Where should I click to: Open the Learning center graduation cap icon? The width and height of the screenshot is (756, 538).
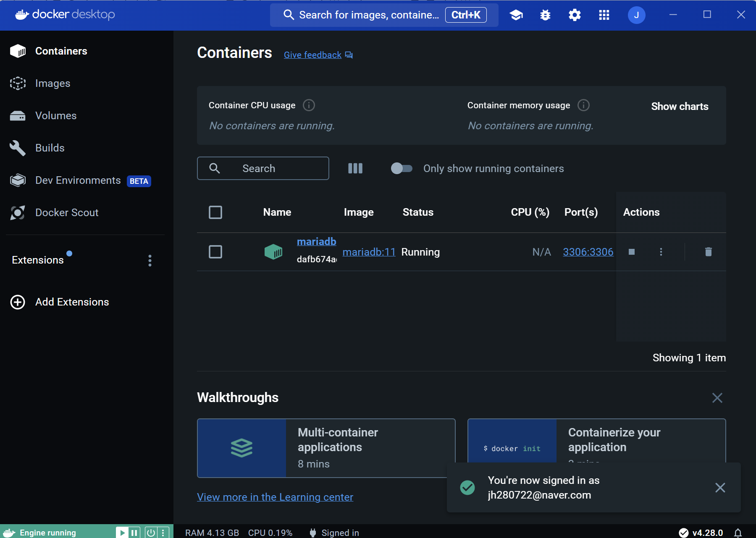(x=516, y=15)
